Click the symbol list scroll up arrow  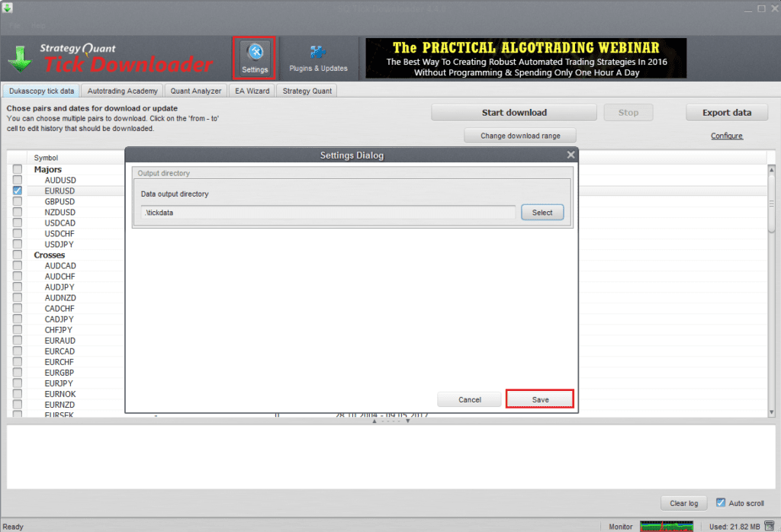772,170
